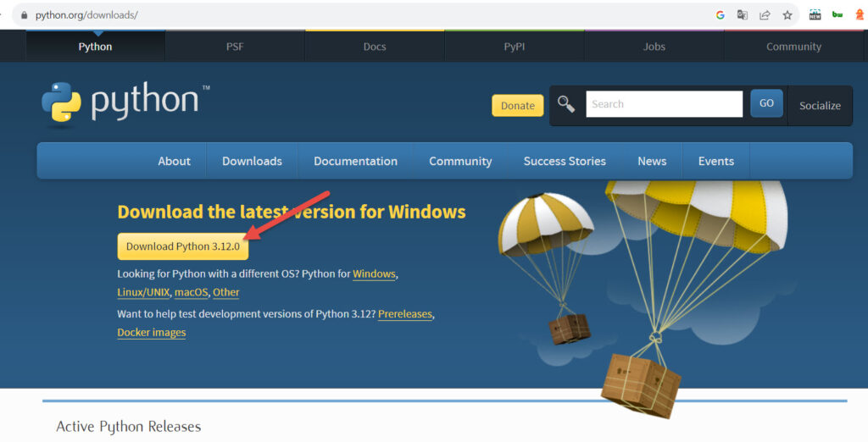The height and width of the screenshot is (442, 868).
Task: Click the share page icon
Action: [765, 15]
